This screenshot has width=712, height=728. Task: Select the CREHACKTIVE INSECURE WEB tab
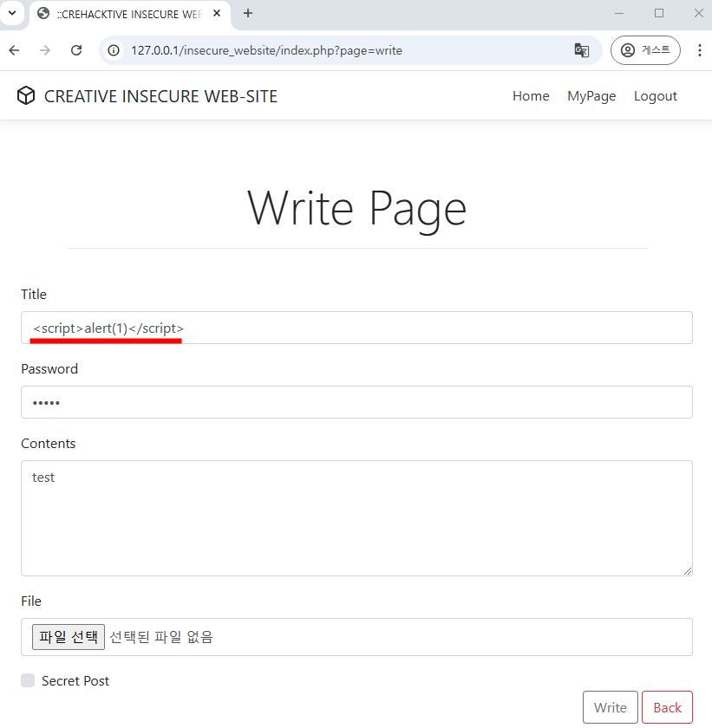129,14
